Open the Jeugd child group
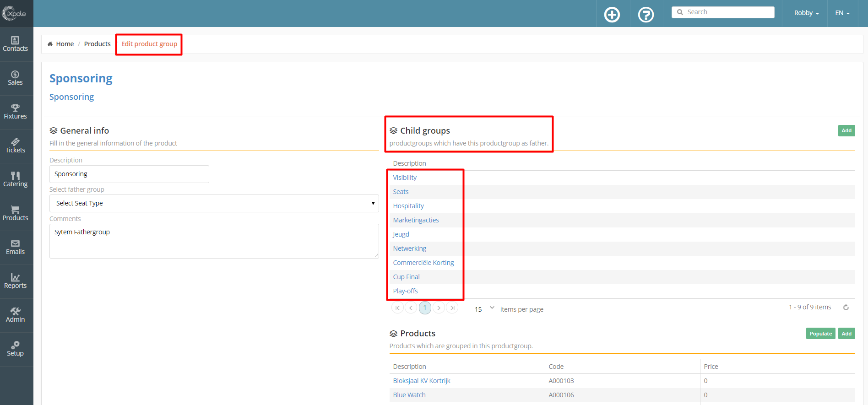 coord(401,234)
